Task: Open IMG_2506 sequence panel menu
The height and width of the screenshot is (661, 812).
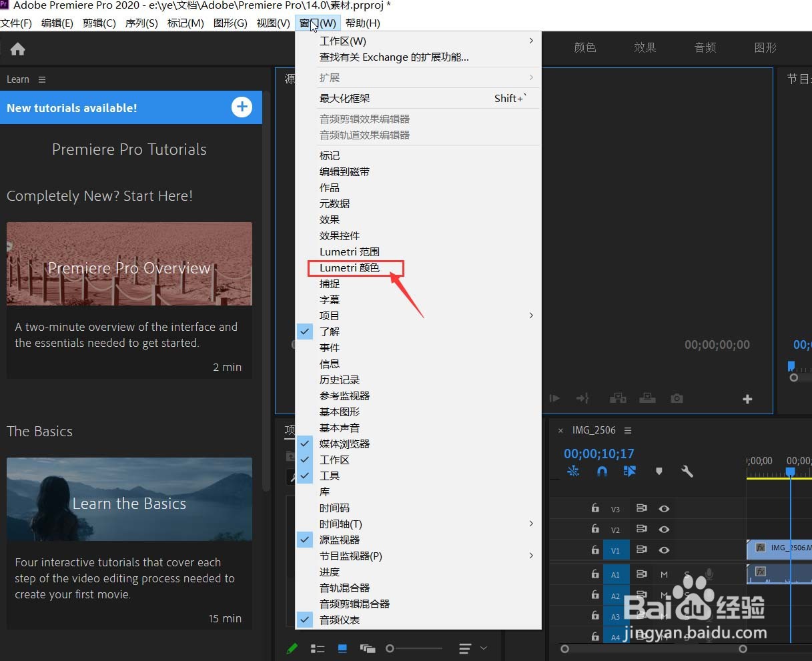Action: tap(628, 430)
